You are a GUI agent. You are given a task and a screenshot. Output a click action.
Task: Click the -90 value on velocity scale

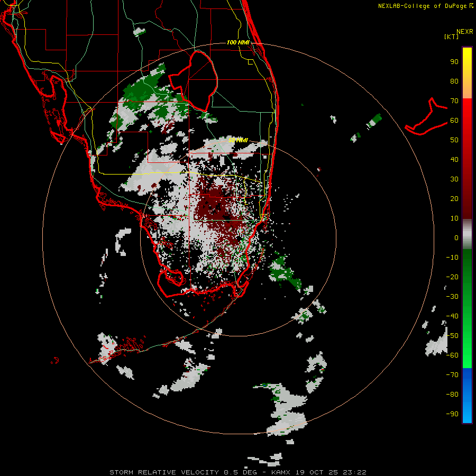[452, 414]
